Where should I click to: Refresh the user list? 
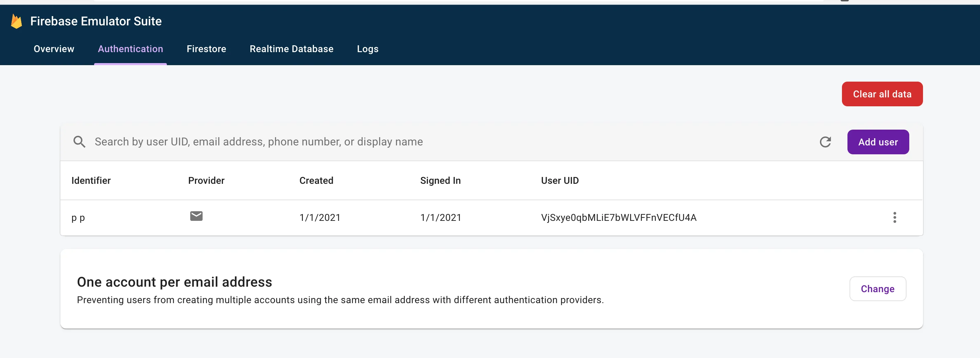(x=825, y=142)
